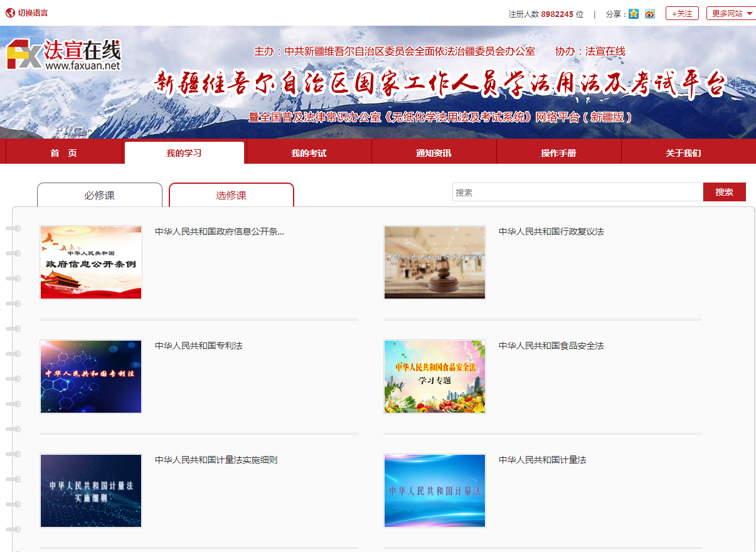756x552 pixels.
Task: Switch to the 必修课 tab
Action: (x=100, y=195)
